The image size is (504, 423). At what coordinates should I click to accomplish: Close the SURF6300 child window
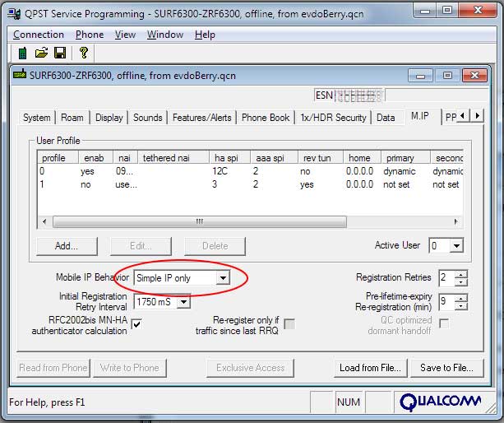click(474, 76)
